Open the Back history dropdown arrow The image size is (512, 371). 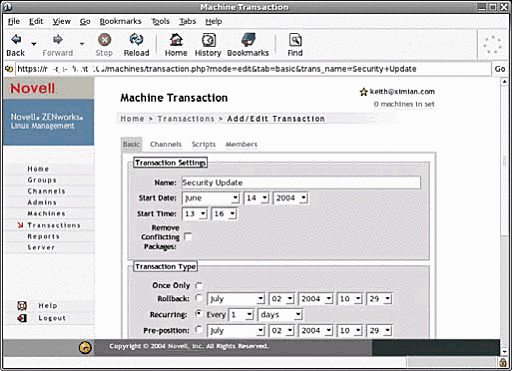coord(34,44)
